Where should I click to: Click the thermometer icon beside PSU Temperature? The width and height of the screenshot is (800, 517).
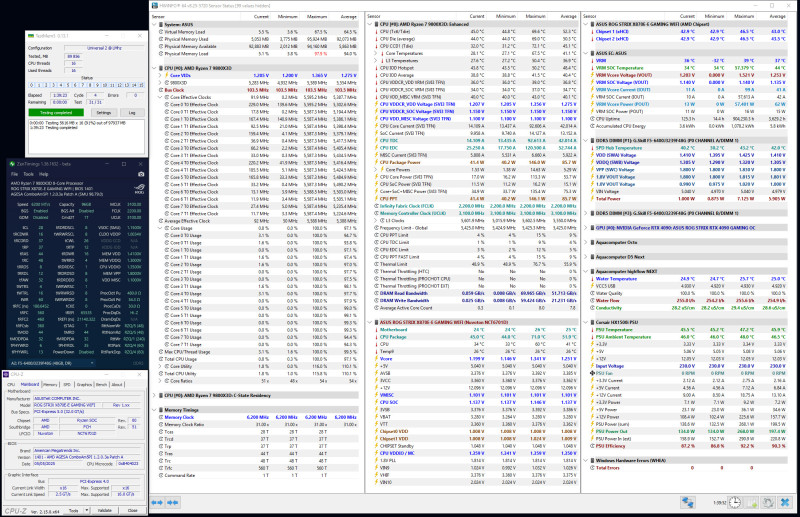(x=592, y=330)
